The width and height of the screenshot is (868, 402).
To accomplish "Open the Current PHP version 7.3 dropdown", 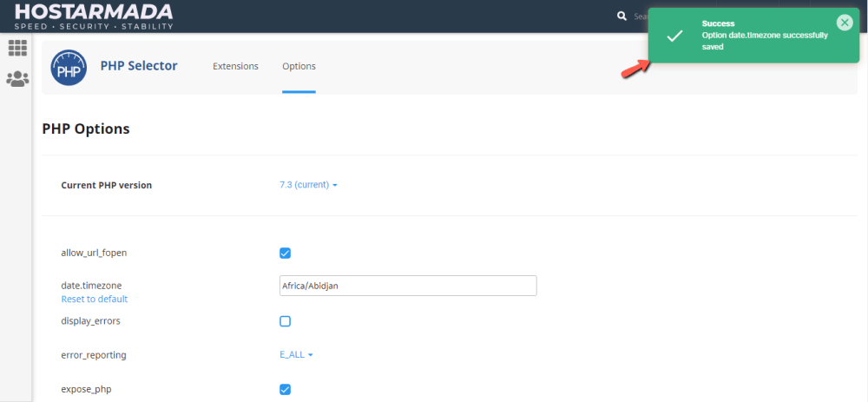I will [308, 185].
